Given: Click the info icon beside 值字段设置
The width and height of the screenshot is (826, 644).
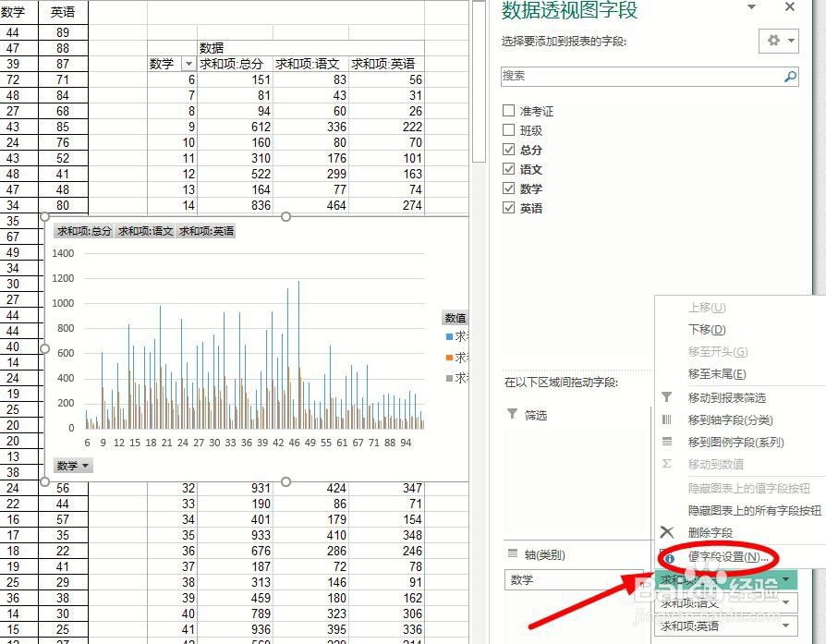Looking at the screenshot, I should pos(668,558).
